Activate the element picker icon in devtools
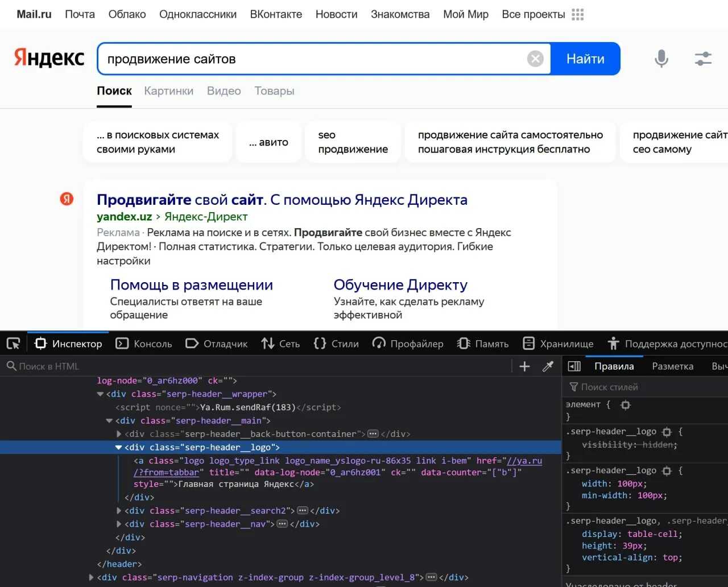Image resolution: width=728 pixels, height=587 pixels. click(x=13, y=344)
